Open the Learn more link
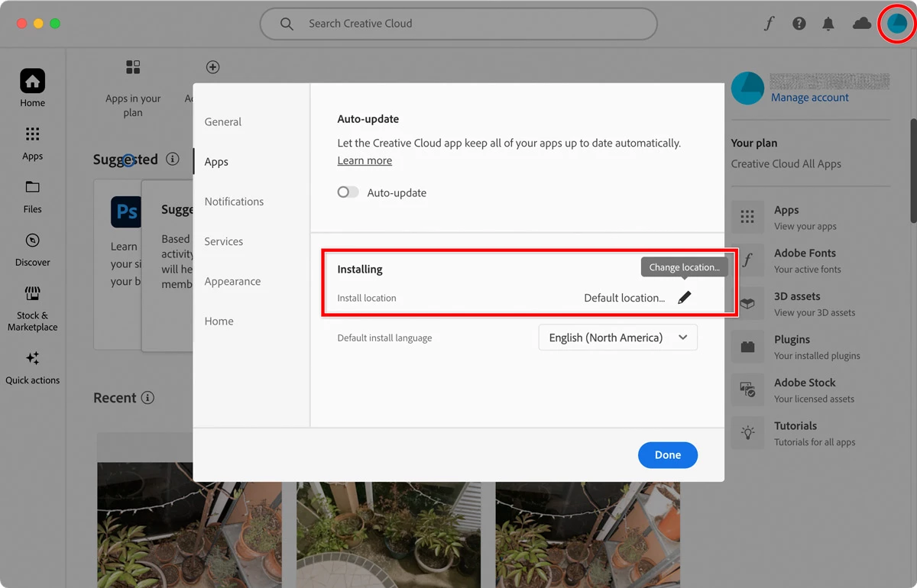Image resolution: width=917 pixels, height=588 pixels. tap(365, 160)
